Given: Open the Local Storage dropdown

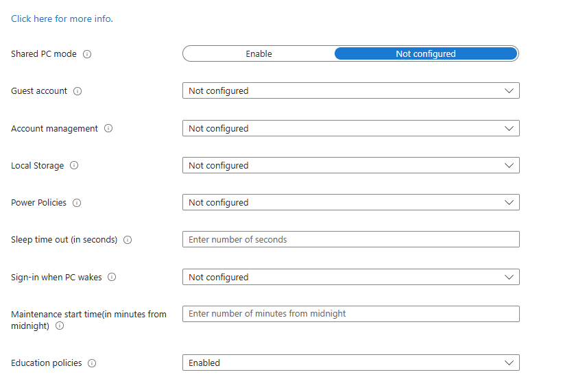Looking at the screenshot, I should pyautogui.click(x=351, y=165).
